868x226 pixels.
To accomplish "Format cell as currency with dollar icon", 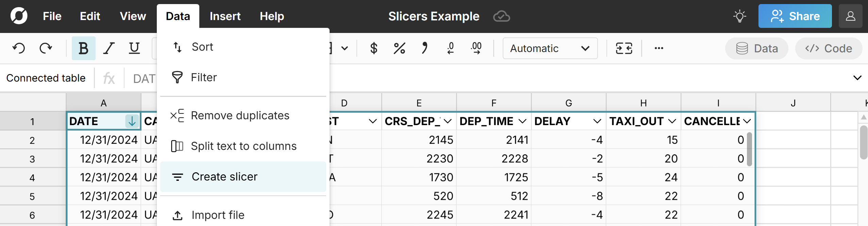I will tap(373, 48).
